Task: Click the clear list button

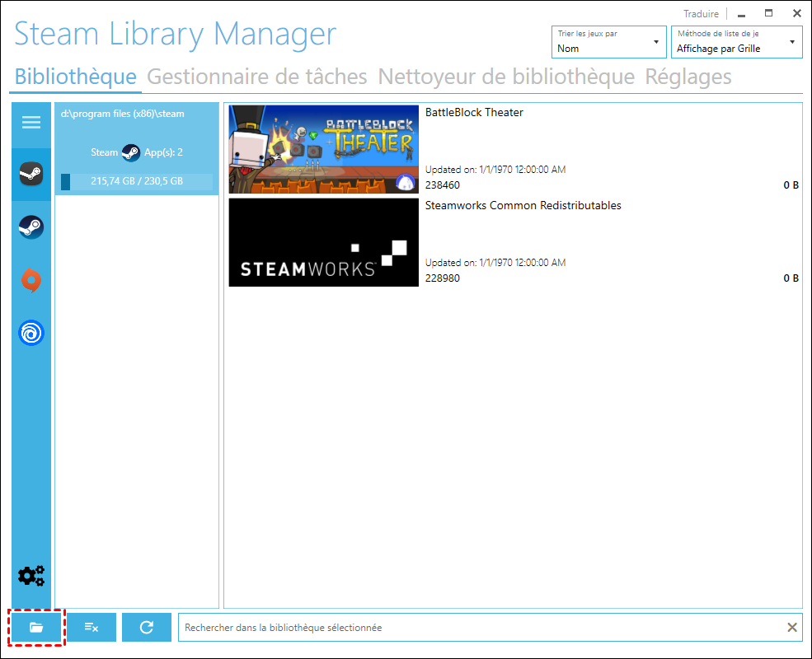Action: click(x=92, y=628)
